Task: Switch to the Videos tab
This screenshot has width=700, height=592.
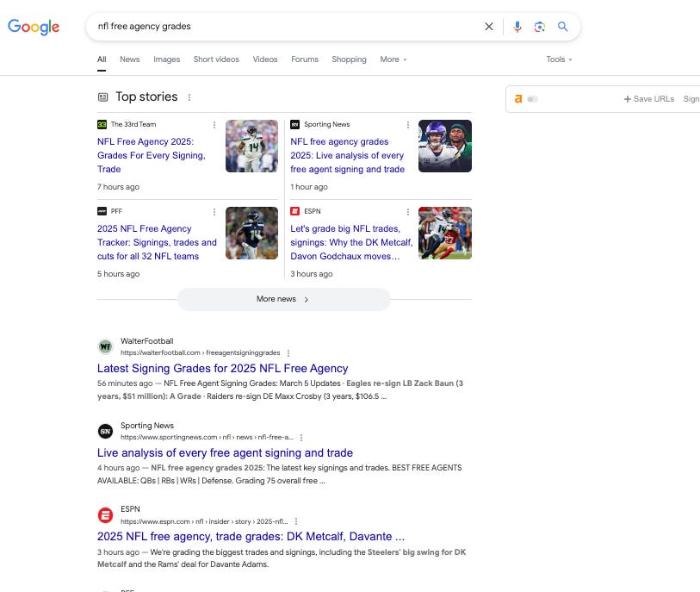Action: click(x=265, y=59)
